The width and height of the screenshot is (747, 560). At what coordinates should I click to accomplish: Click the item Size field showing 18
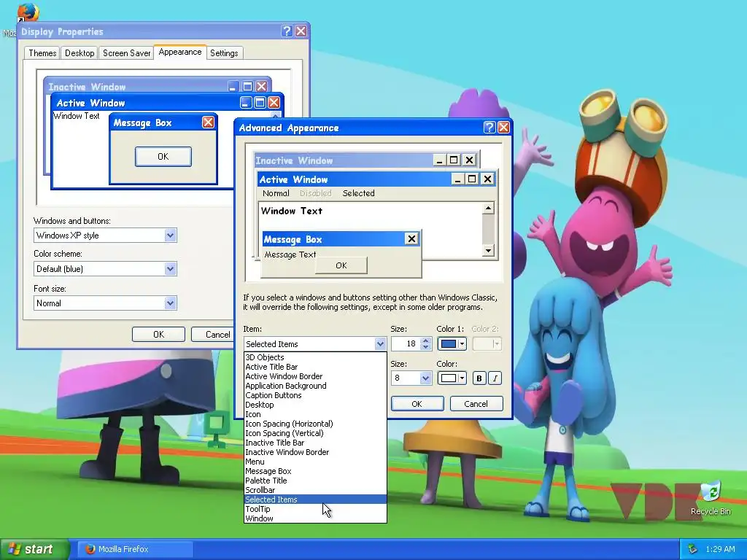click(406, 344)
